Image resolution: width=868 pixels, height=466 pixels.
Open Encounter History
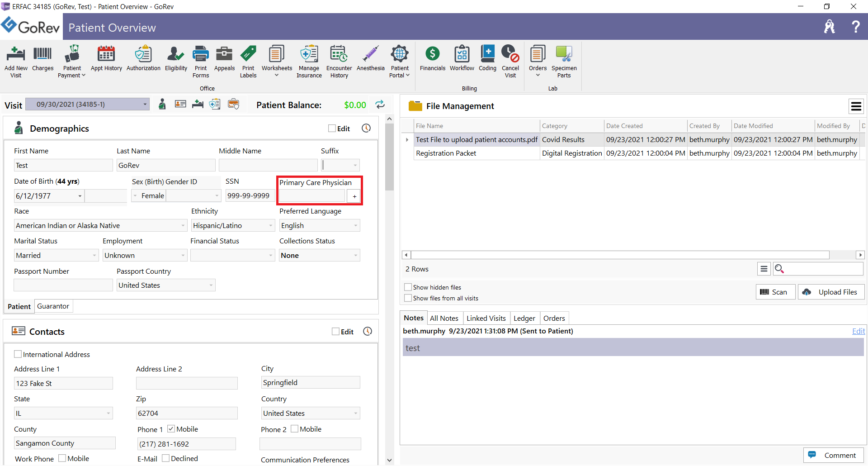click(339, 62)
